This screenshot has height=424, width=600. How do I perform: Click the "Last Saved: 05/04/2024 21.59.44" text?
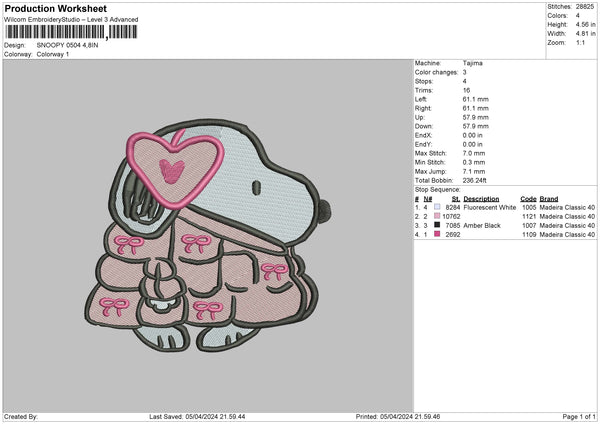click(197, 417)
